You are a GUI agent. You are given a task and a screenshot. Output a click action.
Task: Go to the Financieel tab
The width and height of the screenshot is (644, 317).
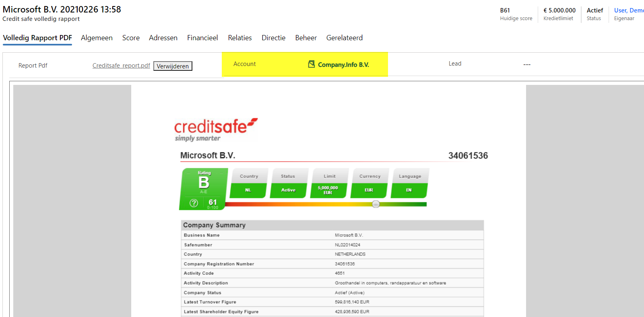(x=202, y=38)
